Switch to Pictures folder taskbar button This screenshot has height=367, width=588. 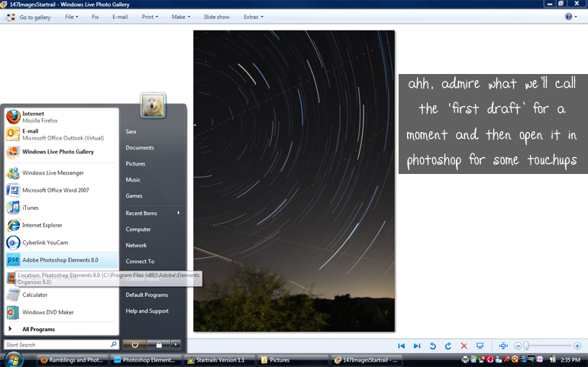coord(292,360)
